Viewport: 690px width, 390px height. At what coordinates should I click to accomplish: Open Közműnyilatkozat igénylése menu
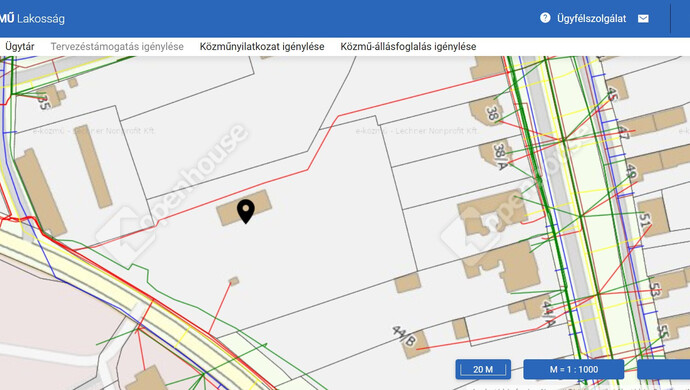pos(262,47)
